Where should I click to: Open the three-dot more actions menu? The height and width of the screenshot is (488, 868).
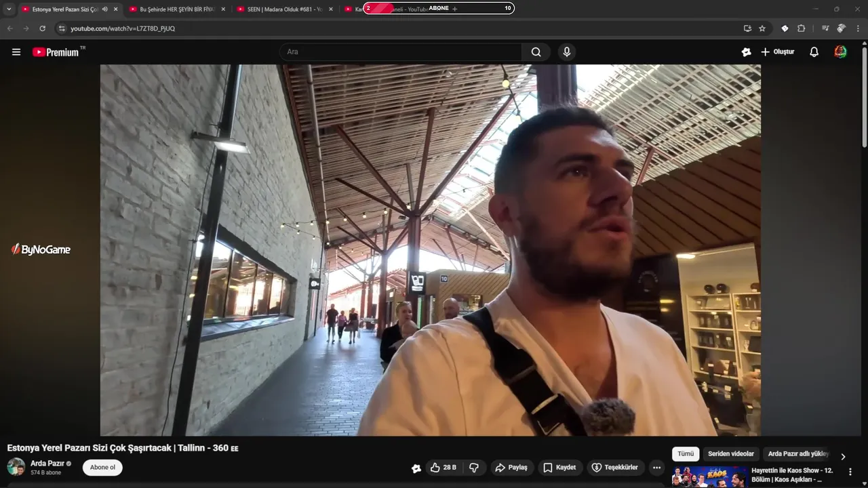click(656, 468)
